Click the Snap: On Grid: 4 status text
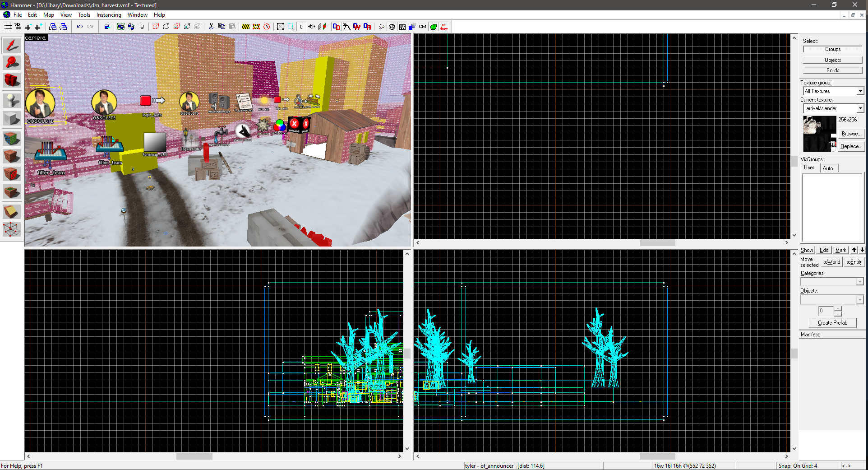This screenshot has width=868, height=470. coord(798,466)
